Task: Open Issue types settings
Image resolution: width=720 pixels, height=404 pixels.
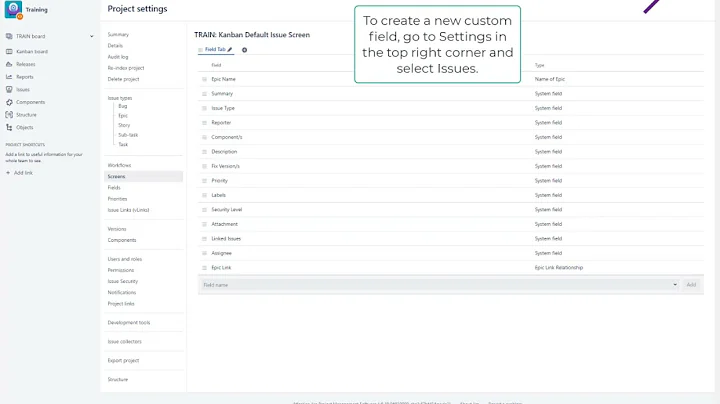Action: (x=120, y=98)
